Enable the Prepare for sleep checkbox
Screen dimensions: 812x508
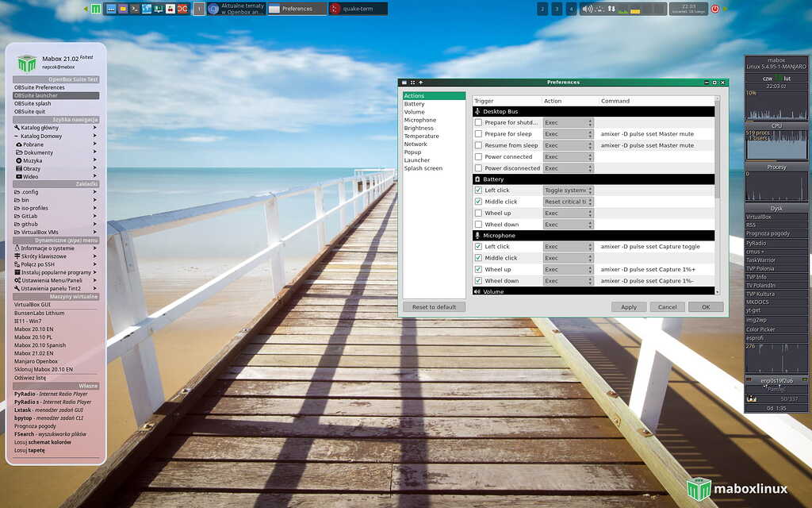point(479,134)
